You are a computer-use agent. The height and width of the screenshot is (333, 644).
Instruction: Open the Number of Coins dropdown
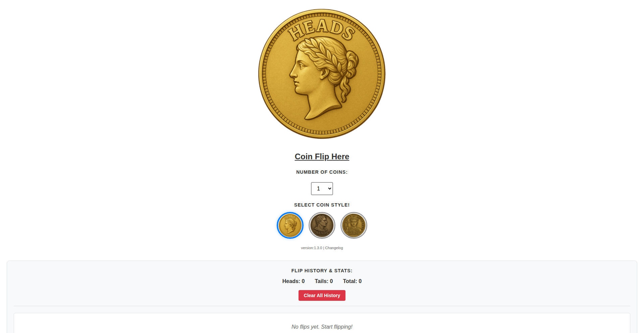[x=322, y=188]
